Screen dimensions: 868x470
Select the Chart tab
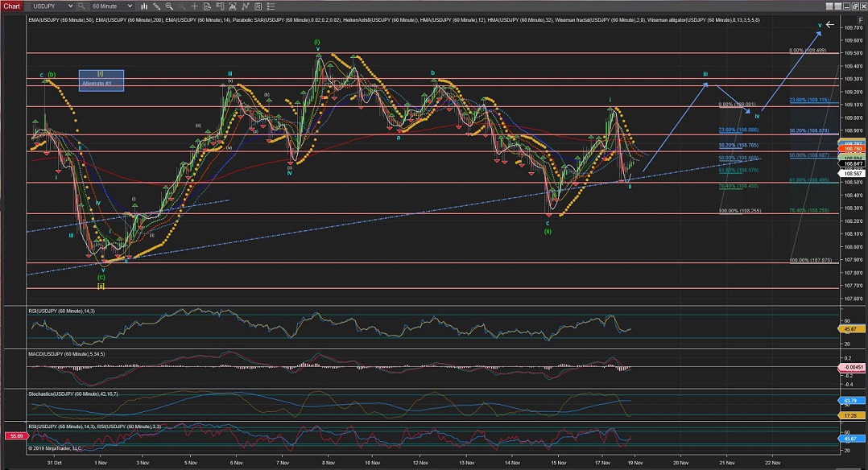point(11,6)
